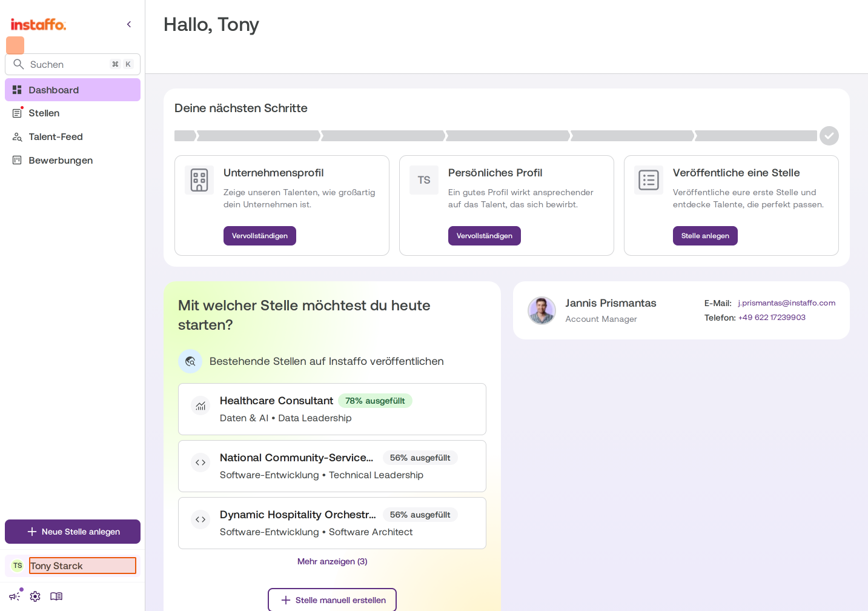
Task: Open the National Community-Service job card
Action: click(x=332, y=466)
